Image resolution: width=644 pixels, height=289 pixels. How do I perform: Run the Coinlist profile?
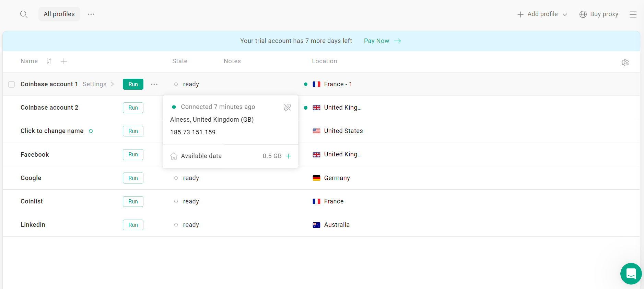[133, 201]
